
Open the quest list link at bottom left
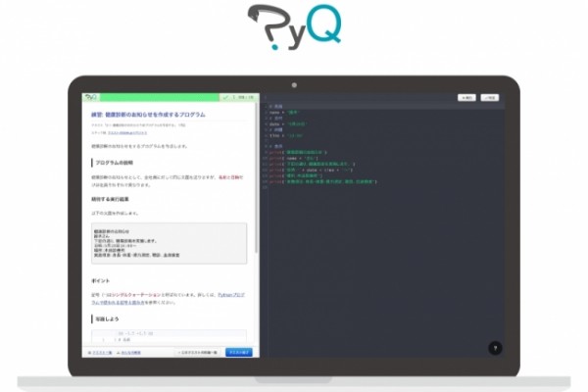100,353
